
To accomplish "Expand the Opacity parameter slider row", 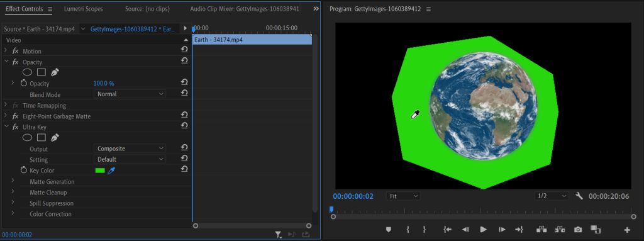I will pyautogui.click(x=13, y=83).
